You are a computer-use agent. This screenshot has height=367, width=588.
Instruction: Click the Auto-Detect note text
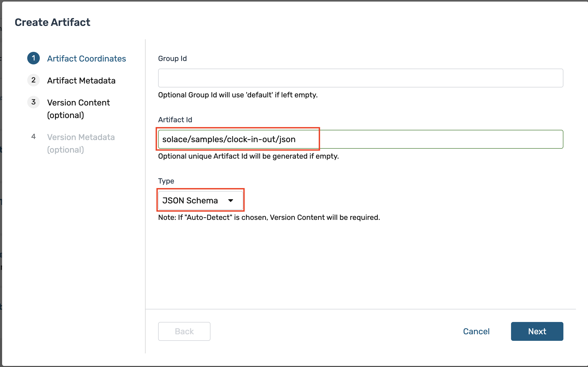269,218
